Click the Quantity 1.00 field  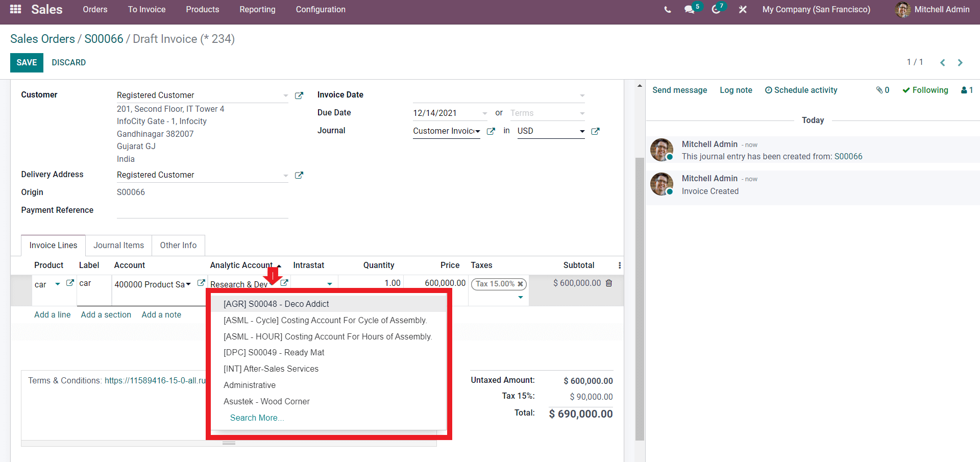coord(371,283)
